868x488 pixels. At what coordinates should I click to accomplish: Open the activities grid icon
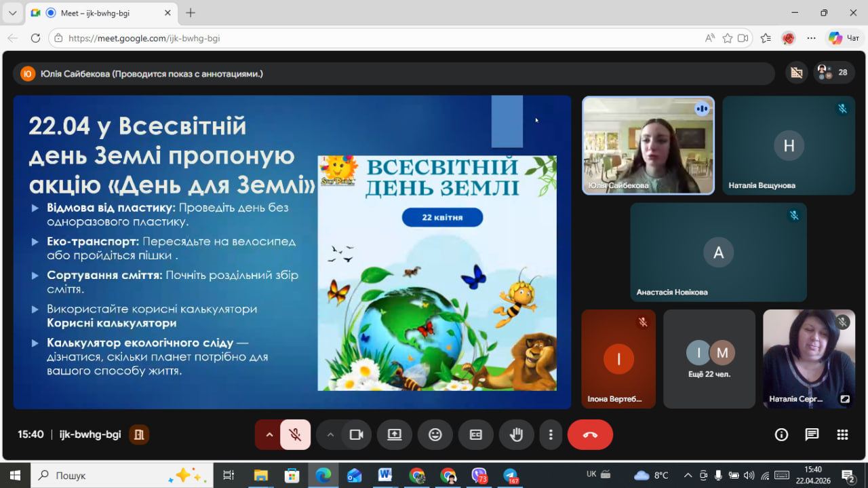(842, 435)
